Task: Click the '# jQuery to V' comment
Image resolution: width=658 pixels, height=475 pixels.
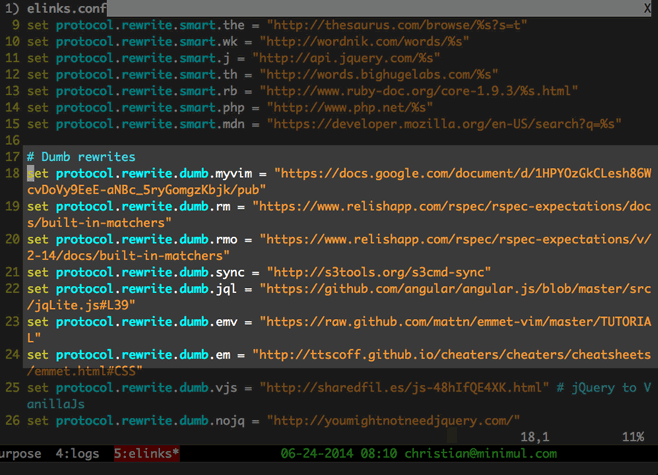Action: point(604,388)
